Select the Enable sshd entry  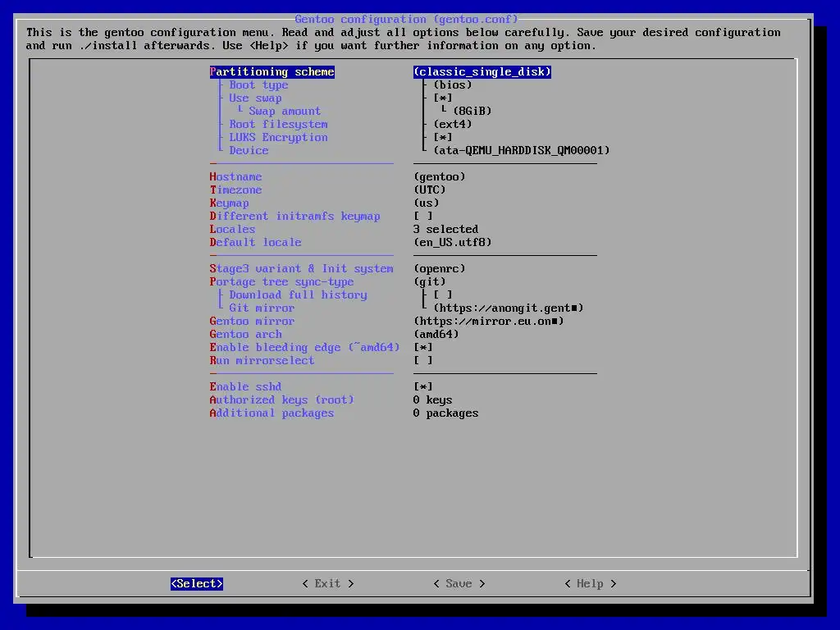point(246,387)
